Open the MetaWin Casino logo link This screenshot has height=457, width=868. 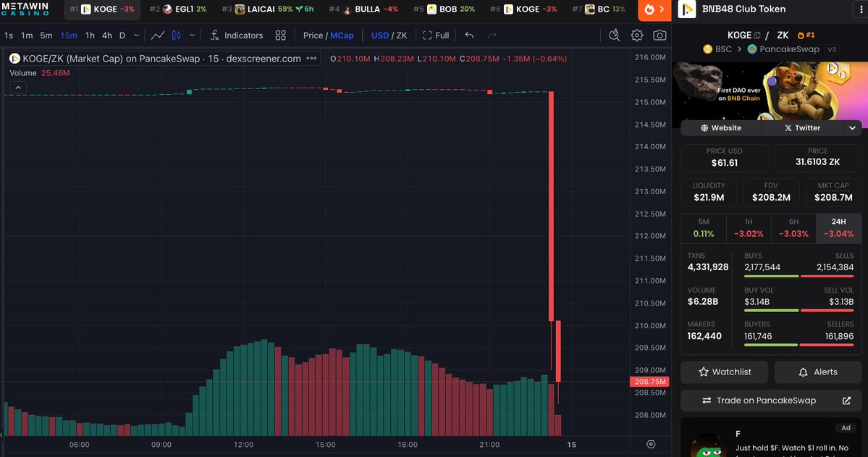(25, 9)
